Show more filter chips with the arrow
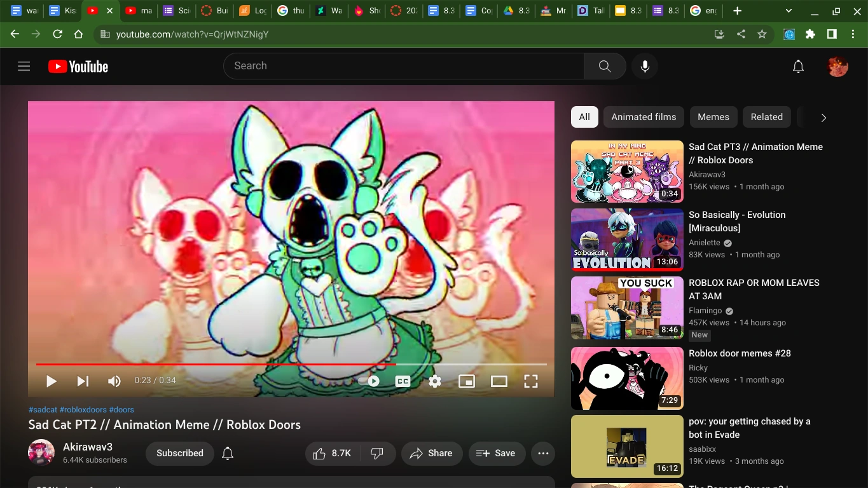868x488 pixels. [823, 118]
